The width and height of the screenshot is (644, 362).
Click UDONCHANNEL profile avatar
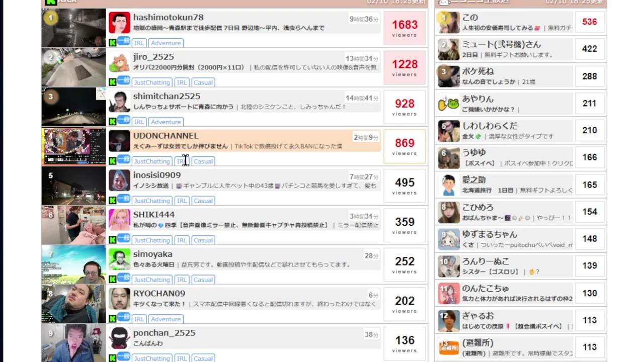pyautogui.click(x=119, y=141)
